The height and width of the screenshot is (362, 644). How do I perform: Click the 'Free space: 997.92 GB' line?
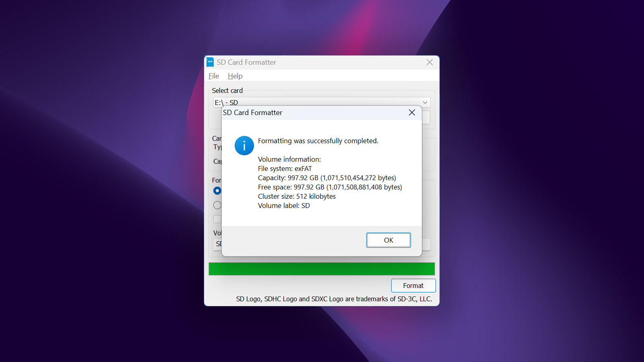click(x=330, y=187)
